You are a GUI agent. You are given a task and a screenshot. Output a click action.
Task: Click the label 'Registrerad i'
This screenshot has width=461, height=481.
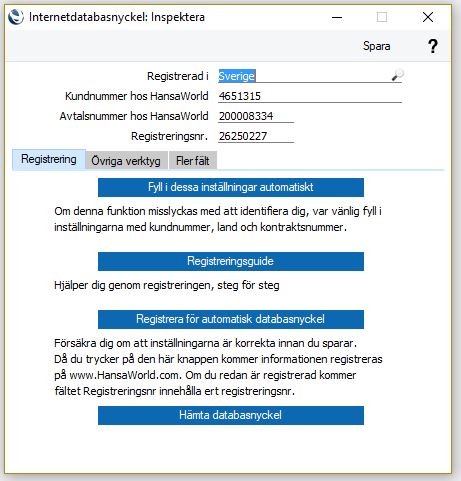pos(178,76)
